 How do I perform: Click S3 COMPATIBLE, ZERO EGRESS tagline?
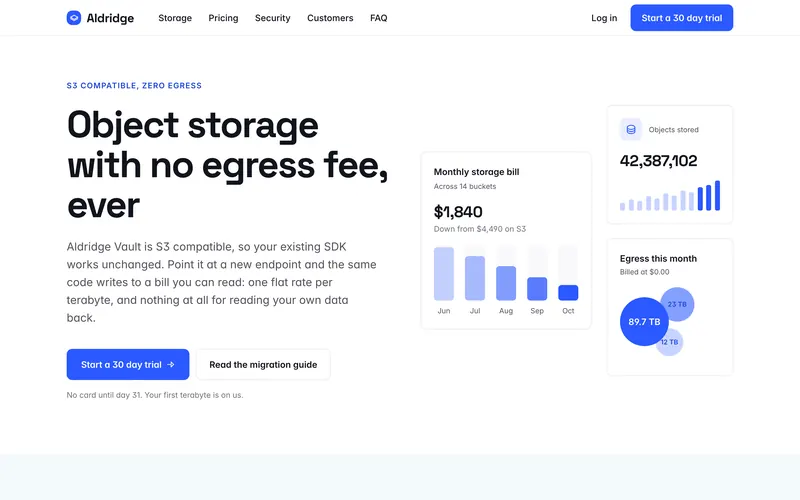[x=134, y=86]
